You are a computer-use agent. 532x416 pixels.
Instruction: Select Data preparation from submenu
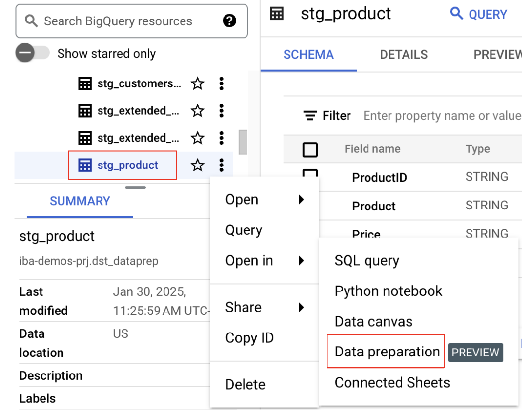pos(387,352)
